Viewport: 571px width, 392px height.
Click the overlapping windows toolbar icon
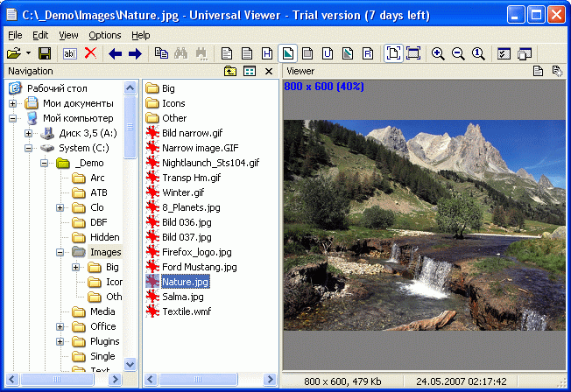[x=525, y=53]
